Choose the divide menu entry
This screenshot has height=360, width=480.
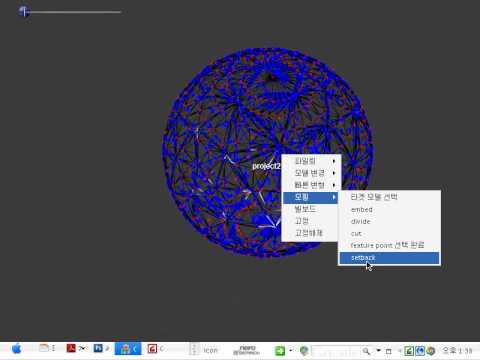361,222
